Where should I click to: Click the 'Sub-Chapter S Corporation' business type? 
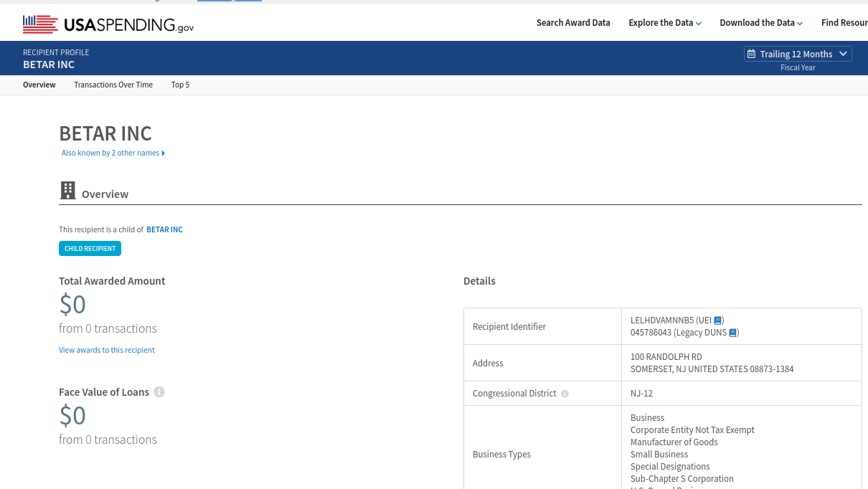click(682, 479)
